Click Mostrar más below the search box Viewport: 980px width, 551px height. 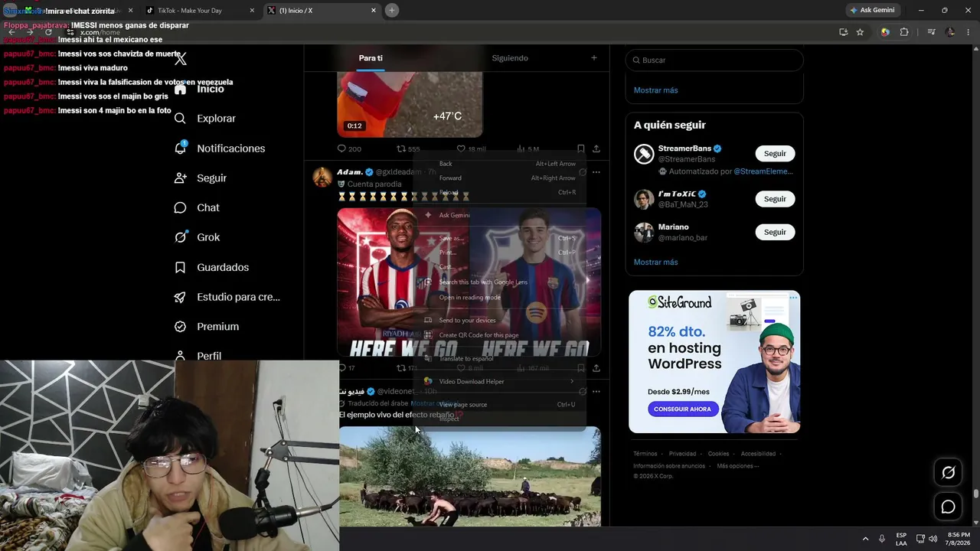pyautogui.click(x=655, y=90)
